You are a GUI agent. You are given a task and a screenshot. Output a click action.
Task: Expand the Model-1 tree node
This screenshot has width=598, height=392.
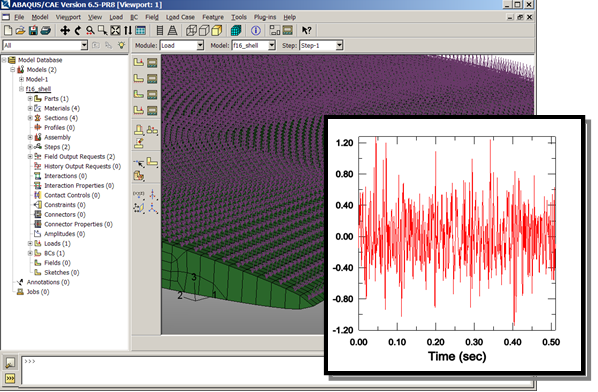tap(21, 79)
